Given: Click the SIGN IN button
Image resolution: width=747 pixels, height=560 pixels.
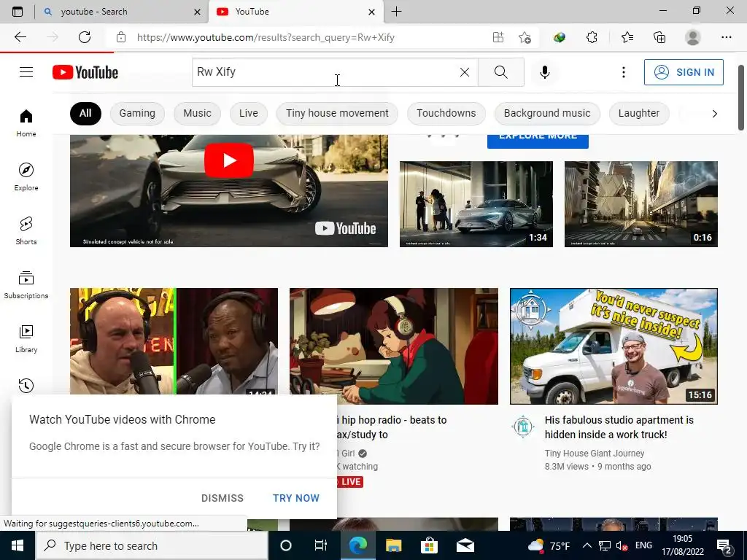Looking at the screenshot, I should tap(684, 72).
